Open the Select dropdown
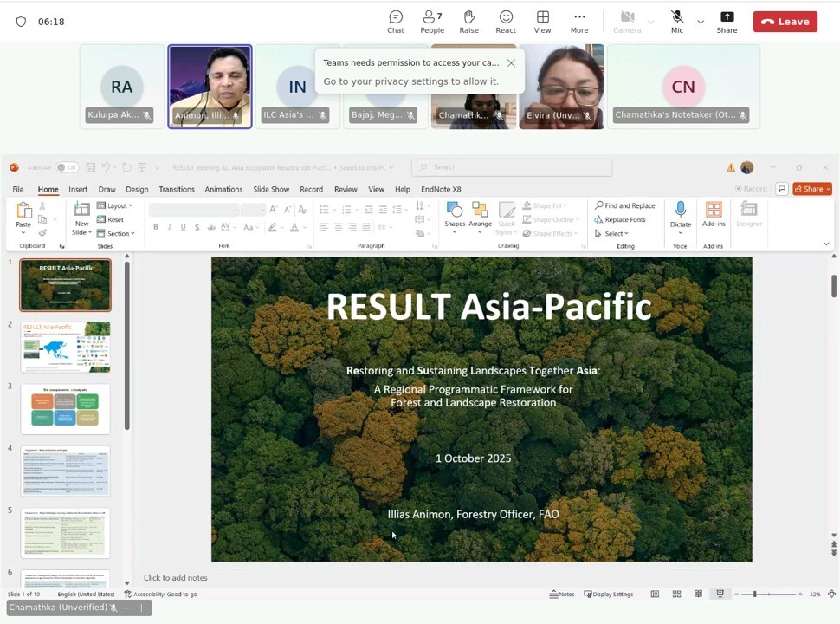This screenshot has height=624, width=840. 611,233
